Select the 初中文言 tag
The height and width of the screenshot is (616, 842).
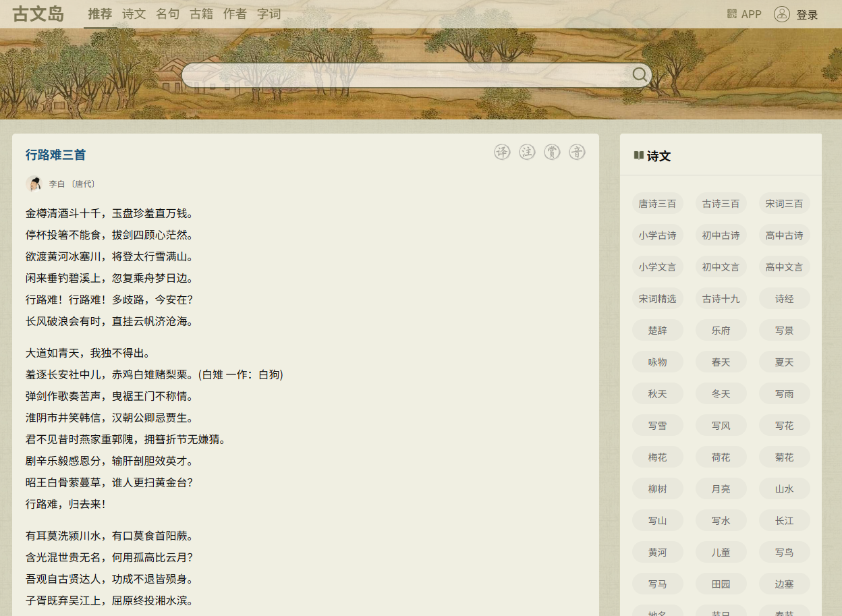(x=721, y=267)
